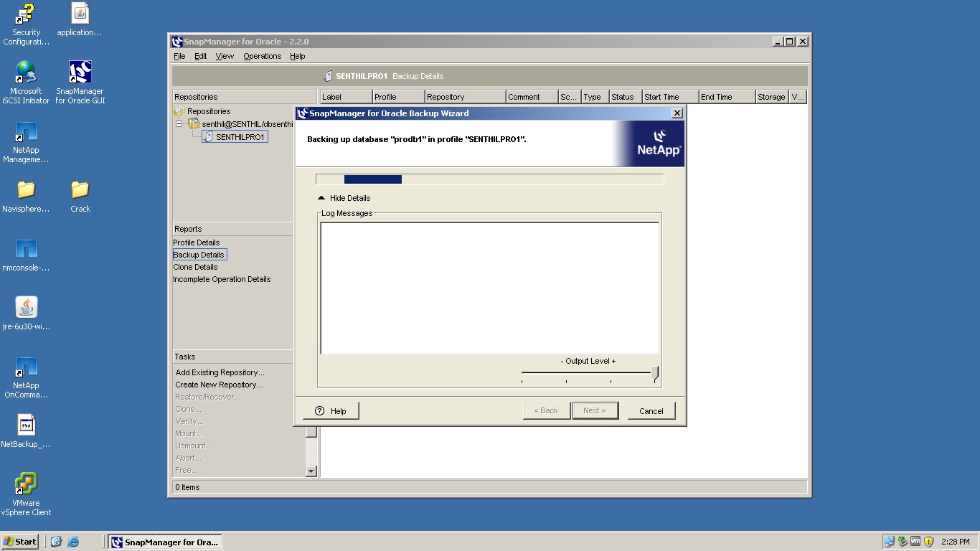Sort by Label column header
This screenshot has width=980, height=551.
tap(346, 97)
